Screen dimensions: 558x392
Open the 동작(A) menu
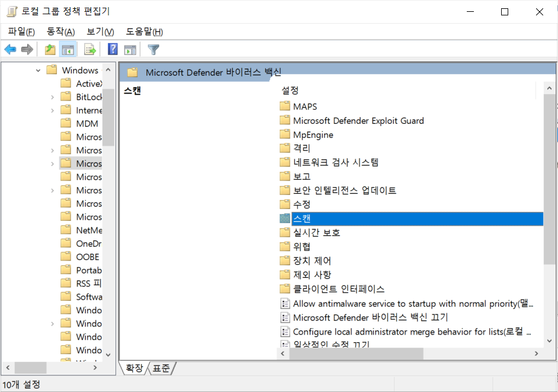pos(61,31)
